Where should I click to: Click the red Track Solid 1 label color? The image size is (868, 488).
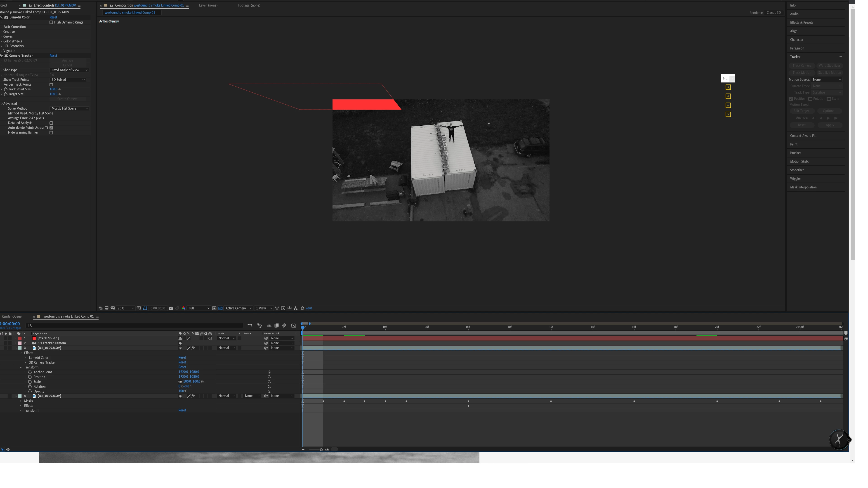tap(20, 338)
